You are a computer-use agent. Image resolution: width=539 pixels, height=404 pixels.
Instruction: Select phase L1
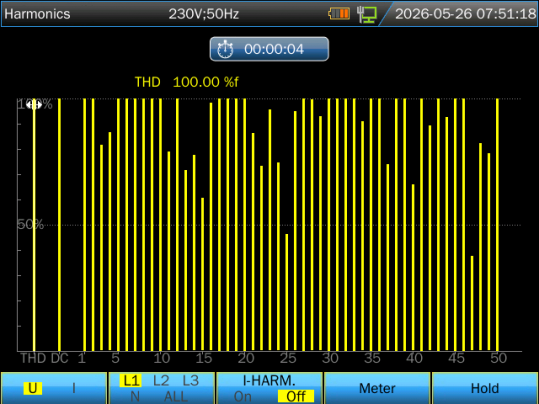pos(131,381)
